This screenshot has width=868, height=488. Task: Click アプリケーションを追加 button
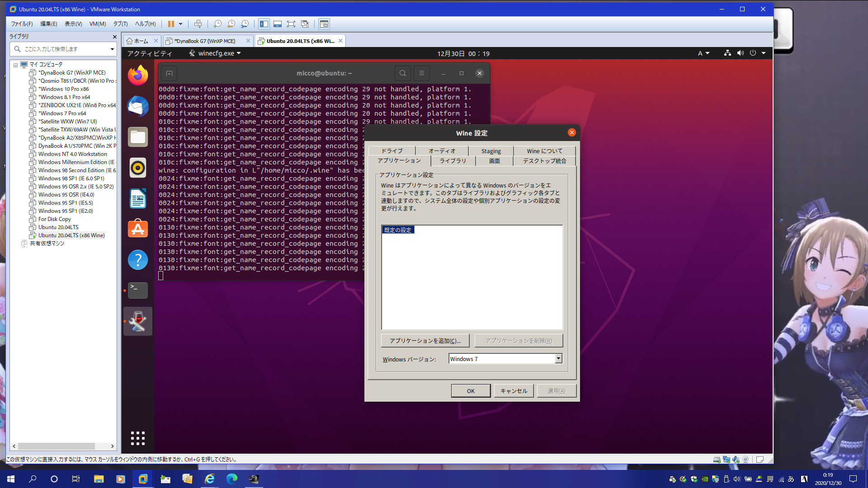425,341
